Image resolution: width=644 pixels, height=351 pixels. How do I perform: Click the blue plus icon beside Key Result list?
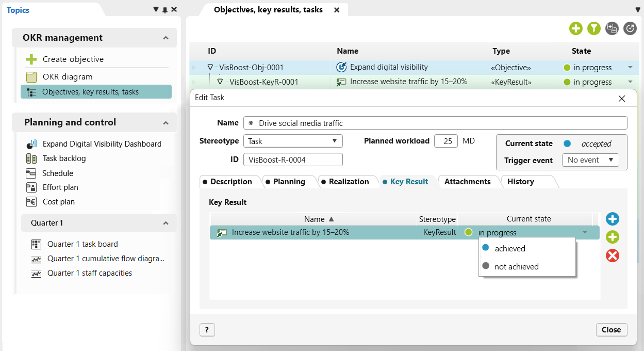[x=613, y=219]
